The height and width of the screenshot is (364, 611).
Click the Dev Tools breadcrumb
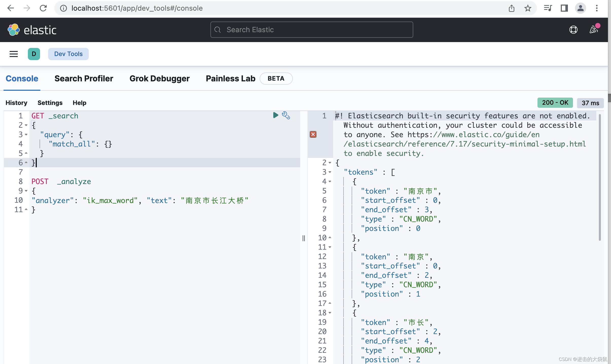(68, 54)
